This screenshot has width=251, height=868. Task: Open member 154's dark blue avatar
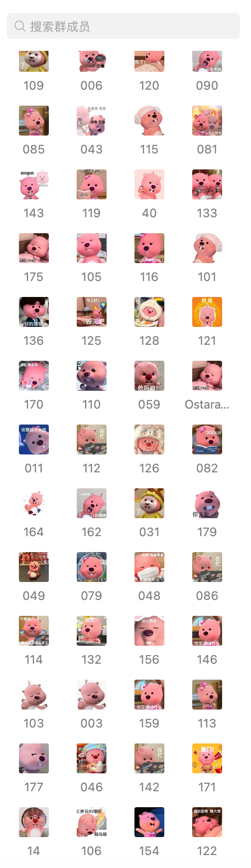tap(149, 822)
